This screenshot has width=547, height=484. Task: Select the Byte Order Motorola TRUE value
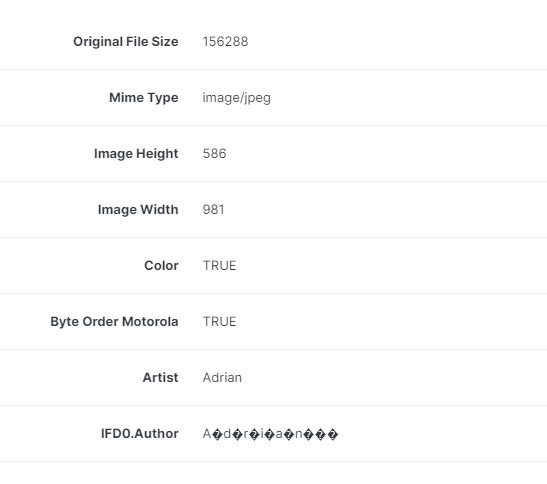point(219,322)
